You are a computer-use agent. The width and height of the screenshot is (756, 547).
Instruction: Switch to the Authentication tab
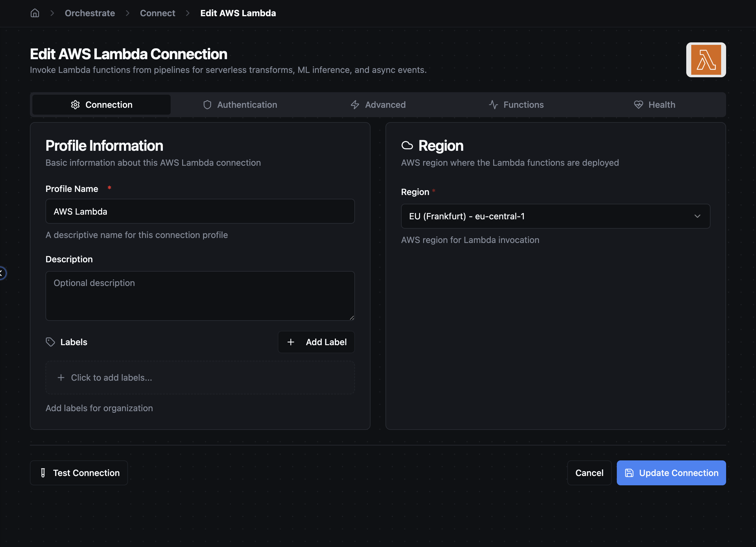[240, 105]
